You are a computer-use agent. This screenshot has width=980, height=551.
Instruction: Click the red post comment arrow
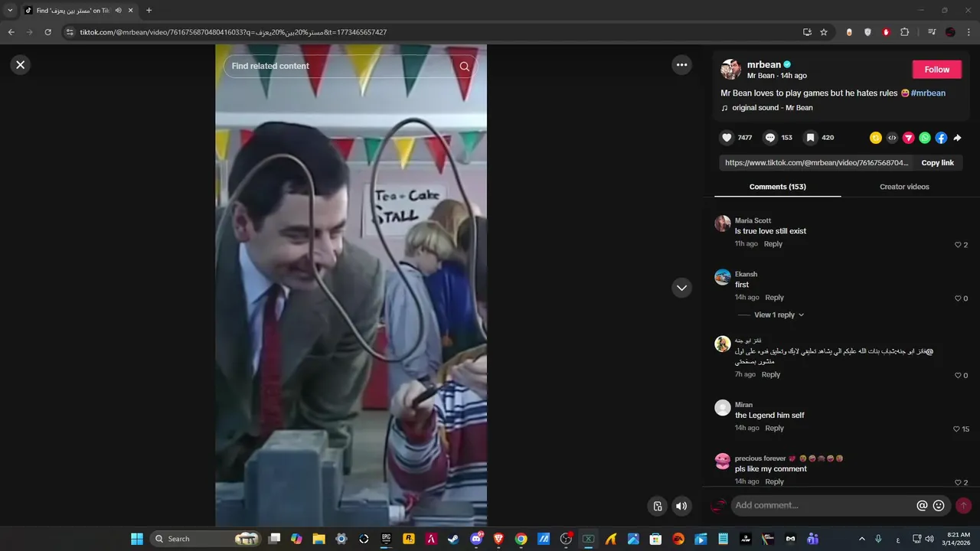coord(964,506)
